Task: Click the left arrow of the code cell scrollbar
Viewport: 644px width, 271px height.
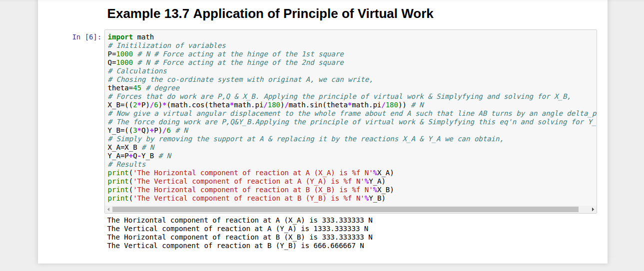Action: click(109, 210)
